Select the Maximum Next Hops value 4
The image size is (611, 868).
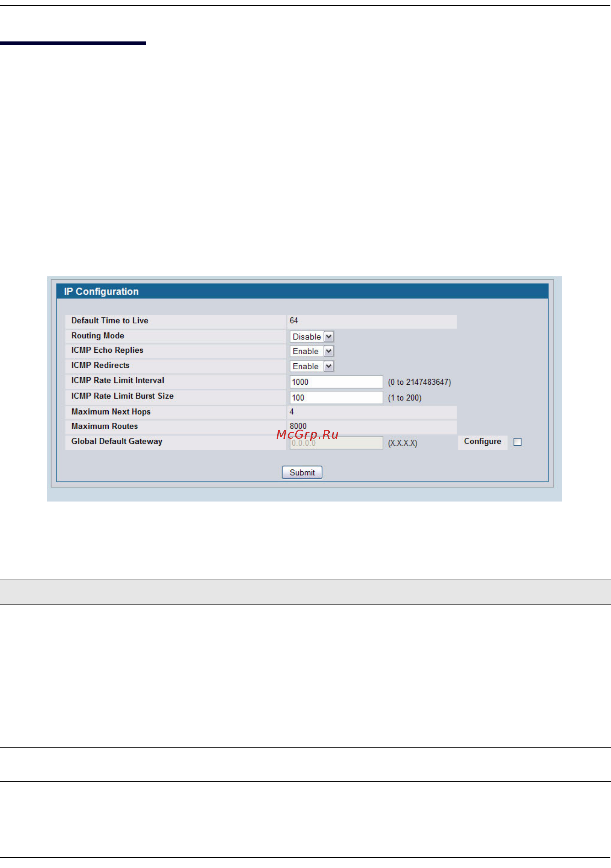(291, 412)
